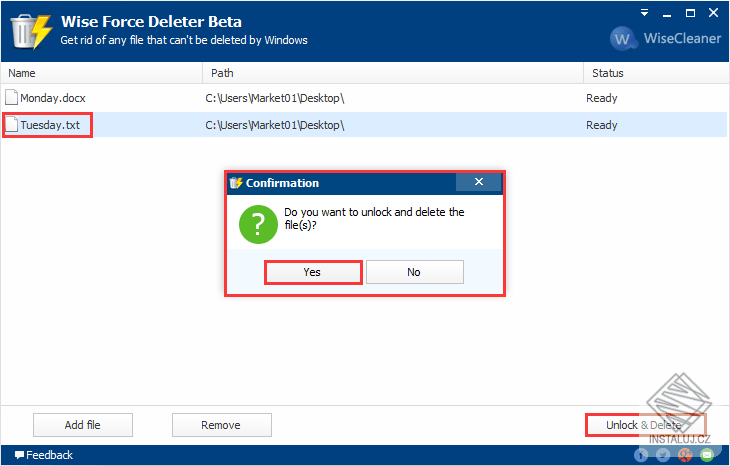Click the green email envelope icon
The width and height of the screenshot is (730, 466).
click(x=707, y=455)
